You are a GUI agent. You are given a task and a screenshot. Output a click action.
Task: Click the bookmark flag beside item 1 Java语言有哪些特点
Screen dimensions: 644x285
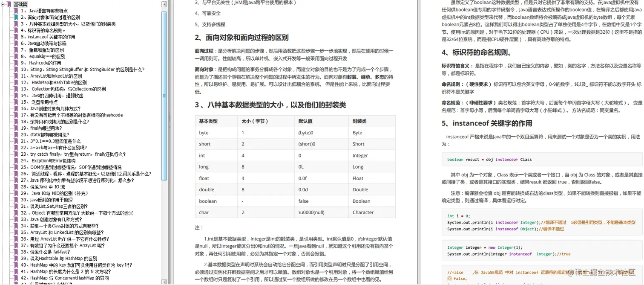pos(15,11)
